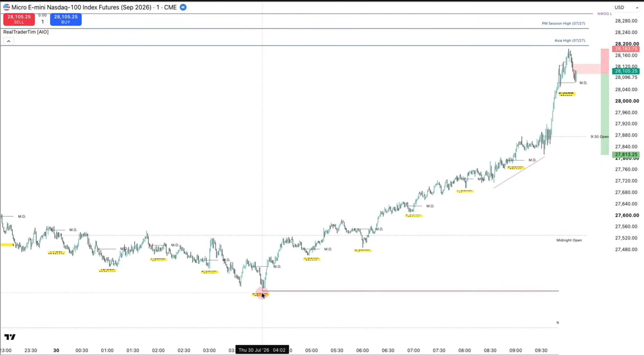The width and height of the screenshot is (644, 355).
Task: Click the green 28,105.25 current price label
Action: pos(626,71)
